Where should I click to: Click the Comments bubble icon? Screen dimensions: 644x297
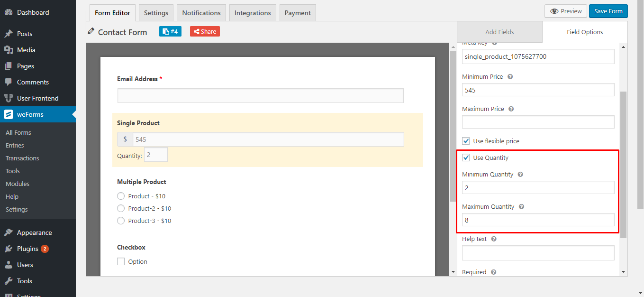pyautogui.click(x=8, y=82)
